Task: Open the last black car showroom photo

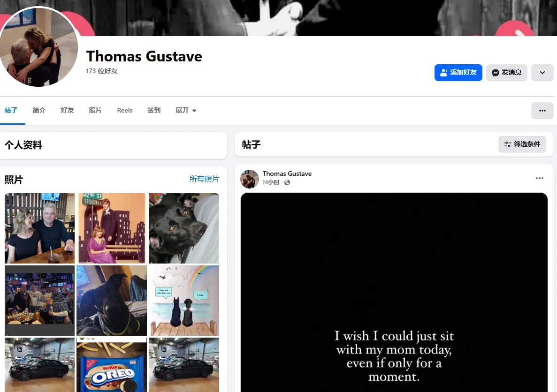Action: 183,365
